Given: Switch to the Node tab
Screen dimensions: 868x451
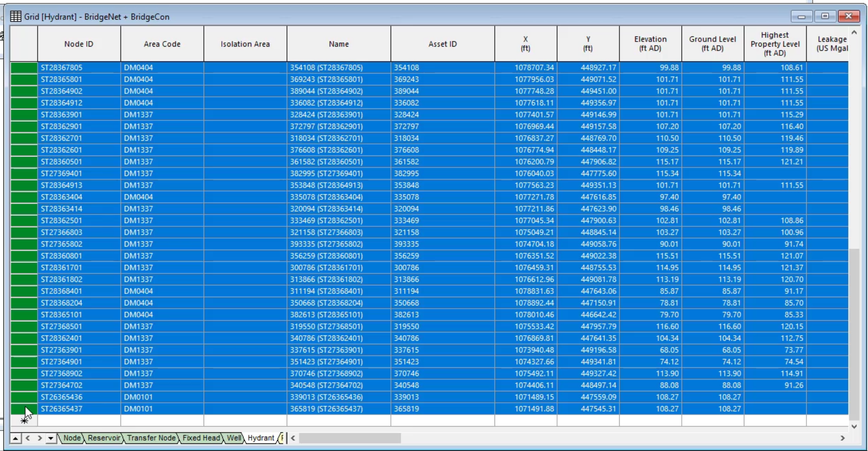Looking at the screenshot, I should pyautogui.click(x=72, y=438).
